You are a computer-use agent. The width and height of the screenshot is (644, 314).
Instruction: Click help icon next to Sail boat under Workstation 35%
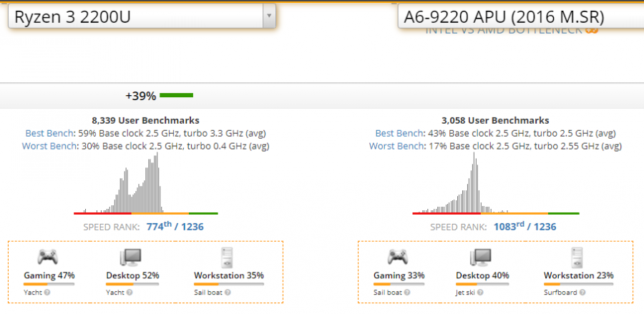pyautogui.click(x=228, y=293)
